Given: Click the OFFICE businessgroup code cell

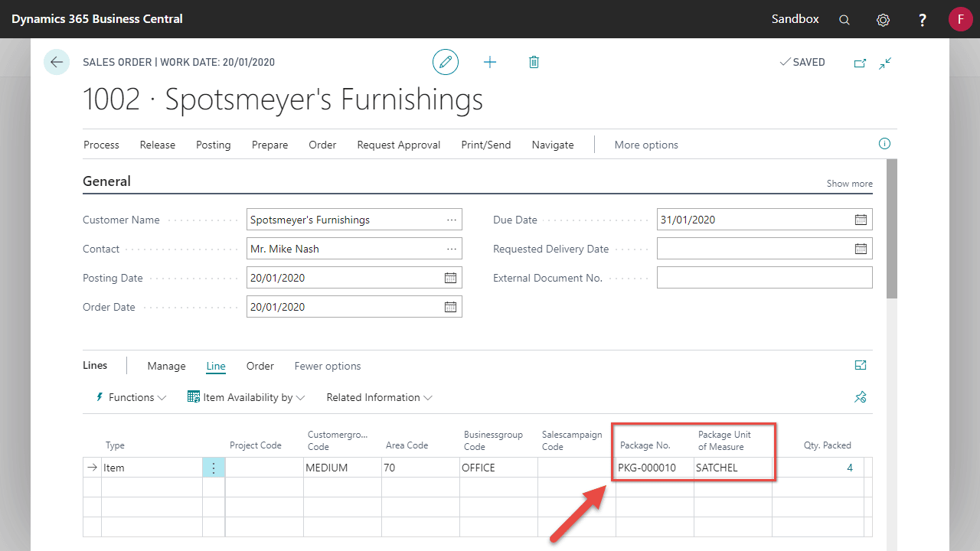Looking at the screenshot, I should [x=498, y=468].
